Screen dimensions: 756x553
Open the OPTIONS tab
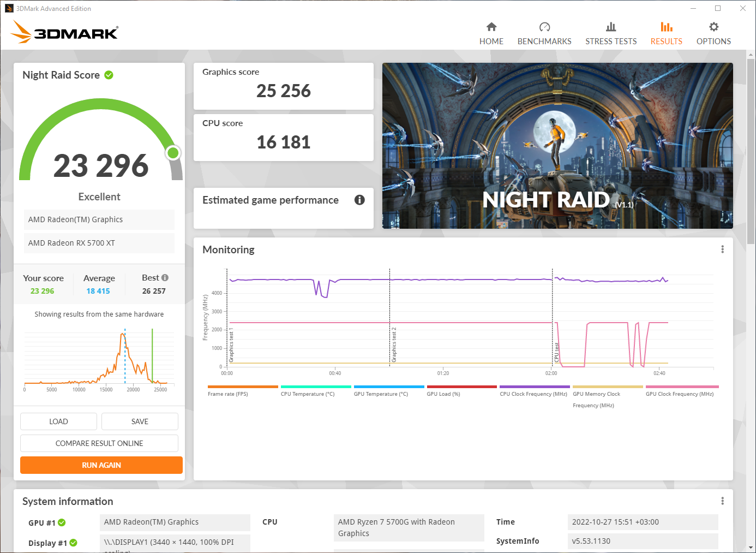713,41
